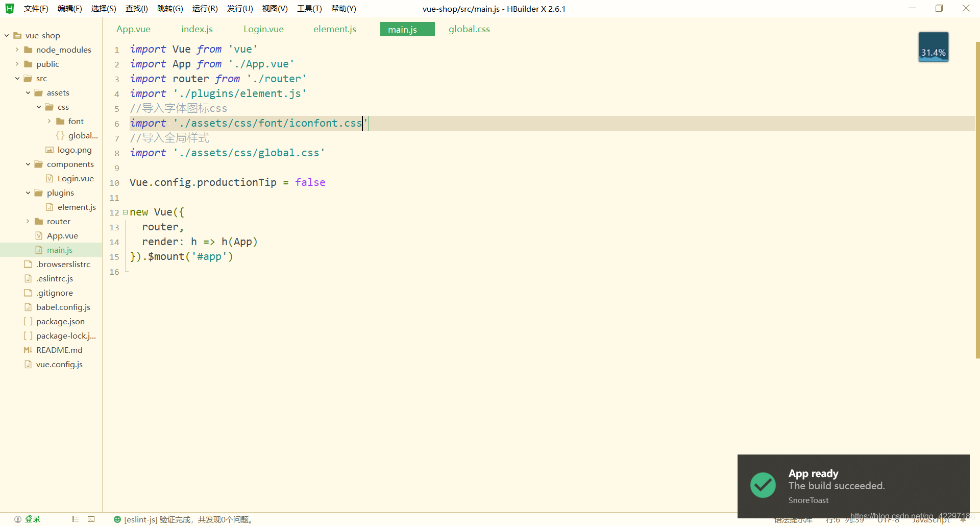Open the 文件(F) menu
The width and height of the screenshot is (980, 526).
pyautogui.click(x=36, y=9)
